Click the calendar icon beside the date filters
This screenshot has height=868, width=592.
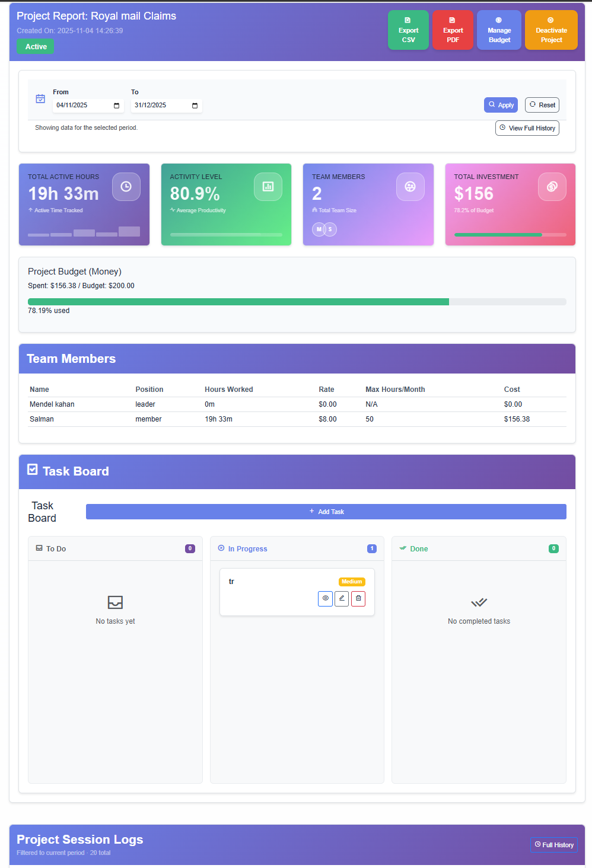coord(40,99)
